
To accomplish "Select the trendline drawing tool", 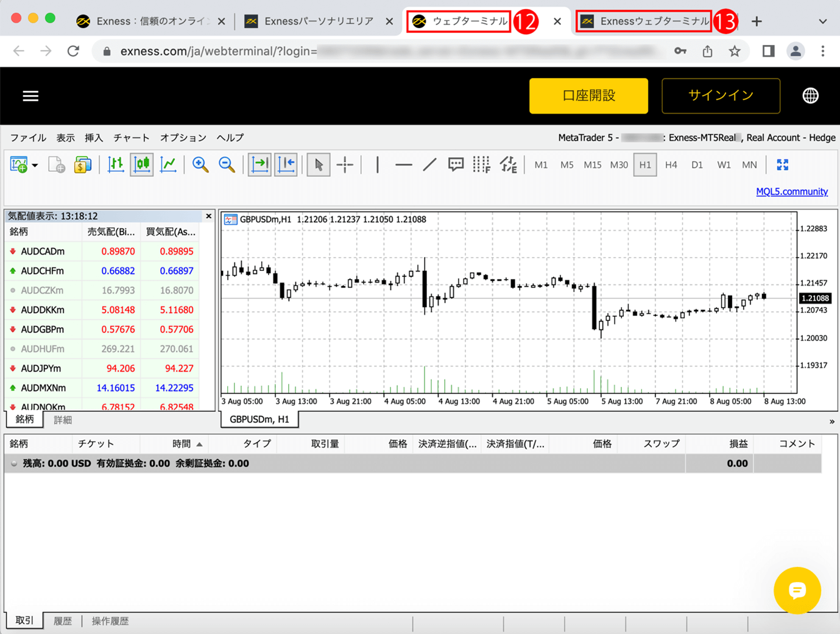I will [429, 164].
